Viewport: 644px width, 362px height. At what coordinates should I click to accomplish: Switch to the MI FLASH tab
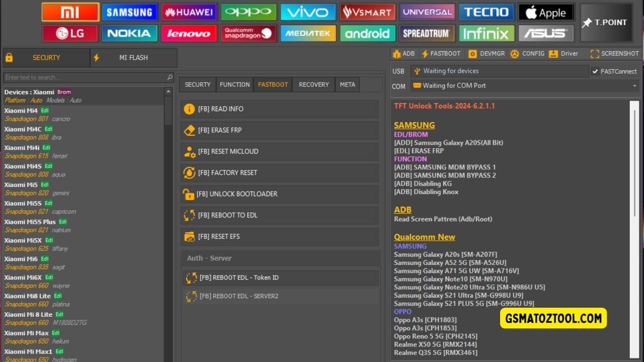pyautogui.click(x=133, y=57)
